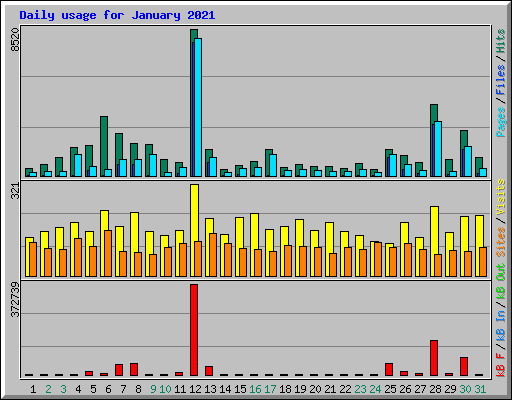Click the orange sites bar for day 13
The image size is (512, 400).
tap(213, 255)
